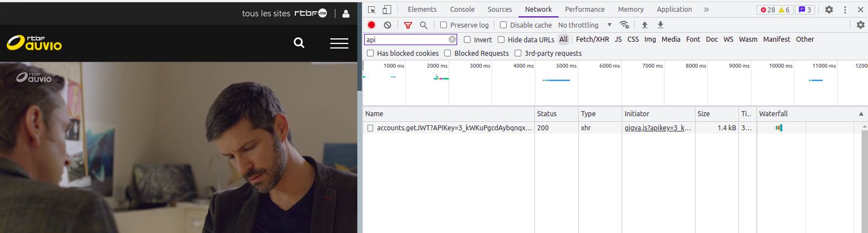Open the Auvio hamburger menu
Image resolution: width=868 pixels, height=233 pixels.
339,43
